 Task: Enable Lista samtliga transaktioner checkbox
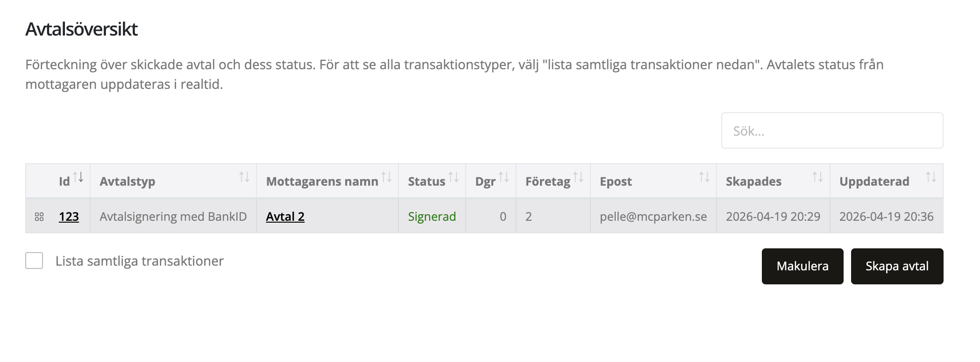[x=34, y=261]
